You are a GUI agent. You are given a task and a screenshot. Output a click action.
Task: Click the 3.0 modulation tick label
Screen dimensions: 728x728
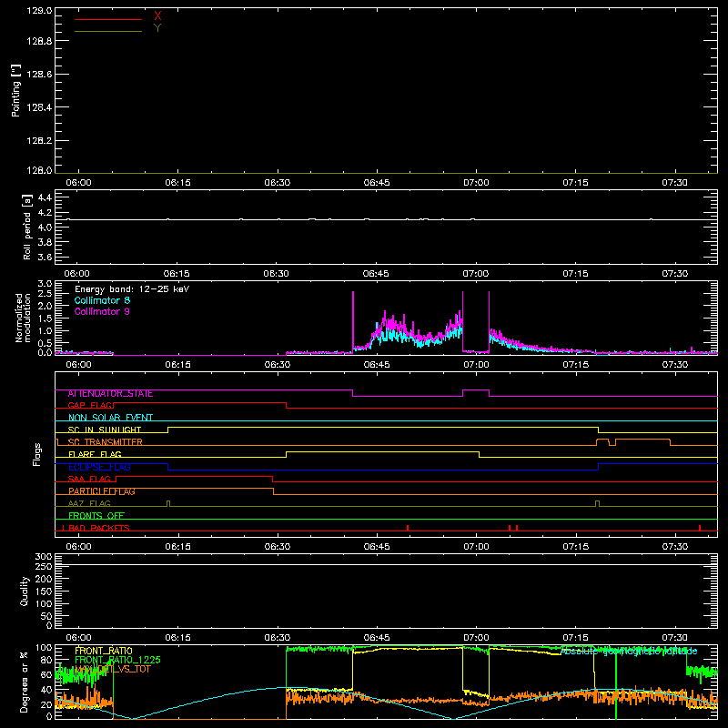(x=45, y=284)
